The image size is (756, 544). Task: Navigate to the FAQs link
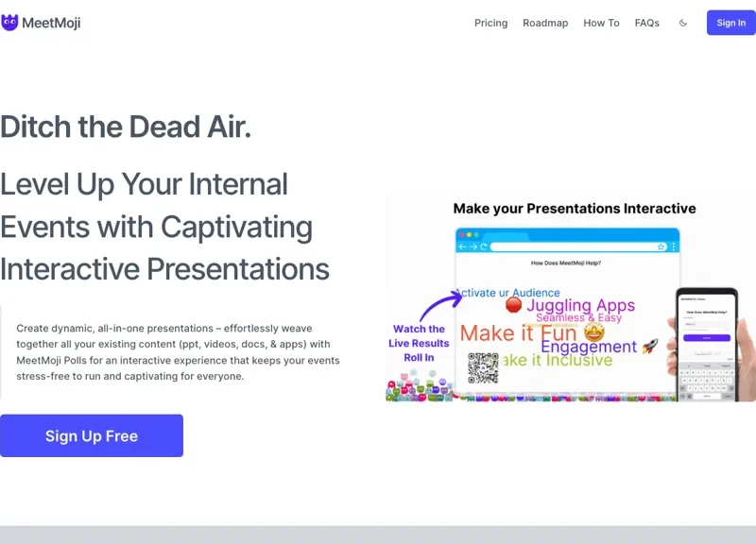click(647, 23)
